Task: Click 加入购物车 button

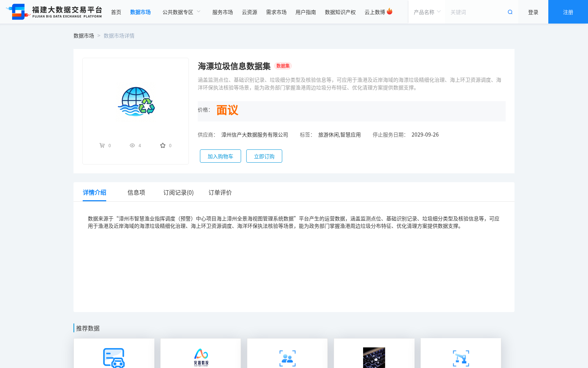Action: click(220, 156)
